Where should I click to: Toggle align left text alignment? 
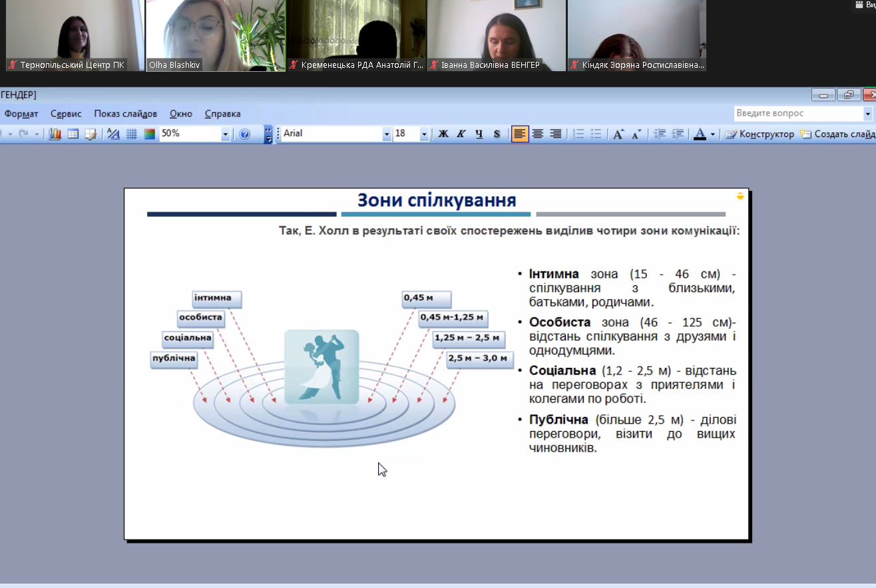pyautogui.click(x=520, y=134)
